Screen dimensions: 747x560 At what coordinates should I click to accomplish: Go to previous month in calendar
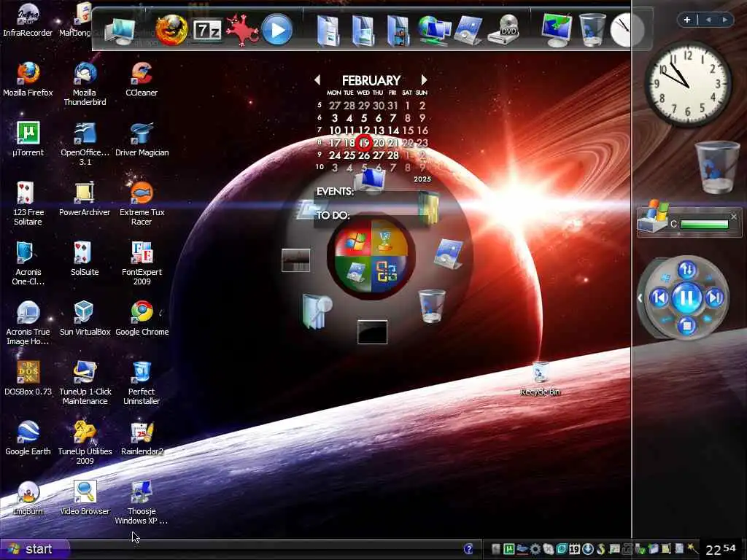317,80
